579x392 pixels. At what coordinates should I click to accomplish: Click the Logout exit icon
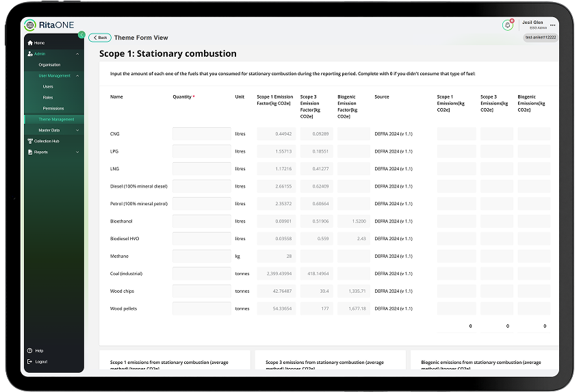coord(29,361)
